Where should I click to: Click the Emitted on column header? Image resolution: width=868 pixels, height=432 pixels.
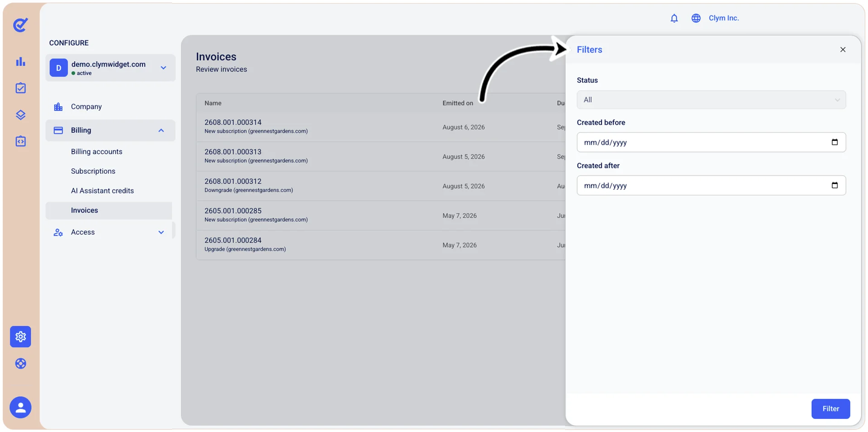coord(457,103)
